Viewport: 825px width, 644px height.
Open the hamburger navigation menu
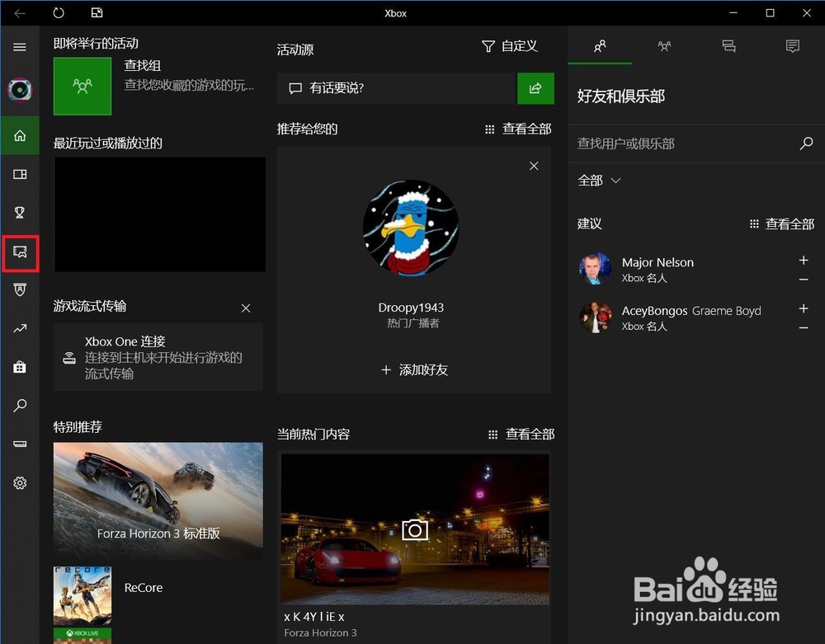tap(20, 47)
